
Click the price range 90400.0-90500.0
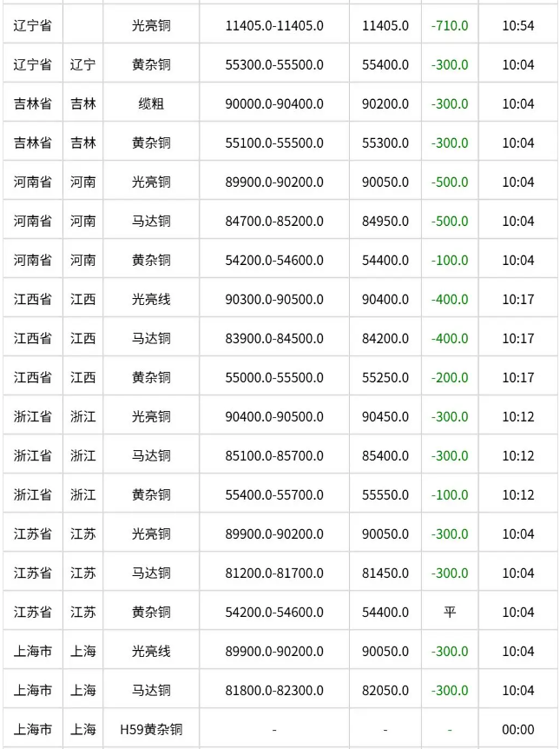pos(274,417)
